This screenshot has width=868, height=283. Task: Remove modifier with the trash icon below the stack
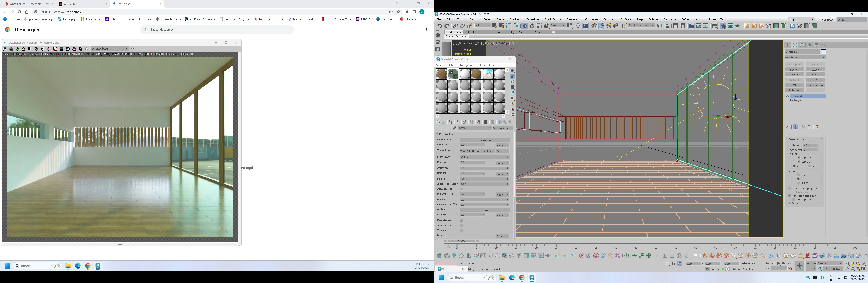click(809, 127)
